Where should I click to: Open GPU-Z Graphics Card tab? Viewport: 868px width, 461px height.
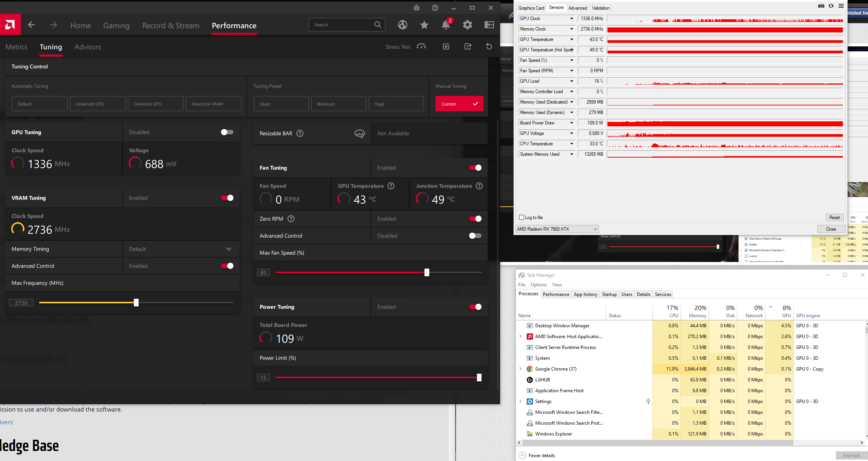pos(531,8)
